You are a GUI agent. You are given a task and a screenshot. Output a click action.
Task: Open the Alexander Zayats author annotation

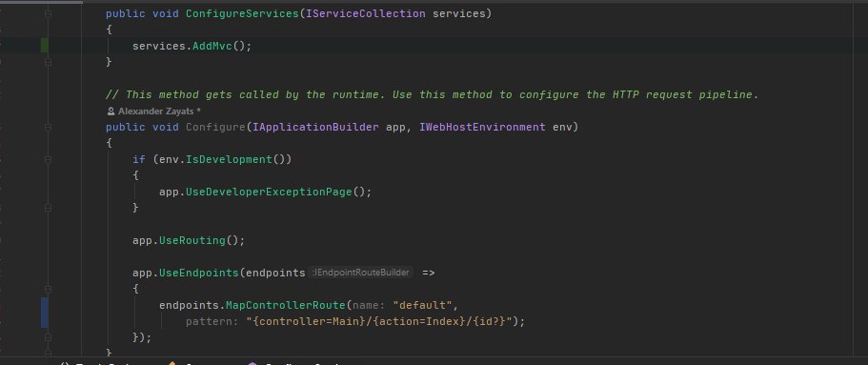(x=153, y=112)
